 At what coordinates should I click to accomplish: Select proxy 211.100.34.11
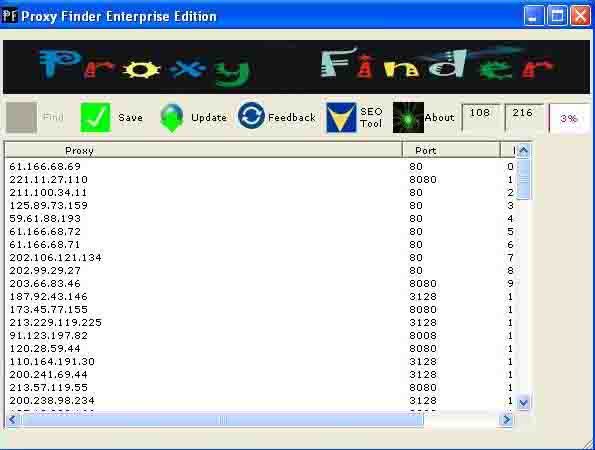[x=48, y=192]
